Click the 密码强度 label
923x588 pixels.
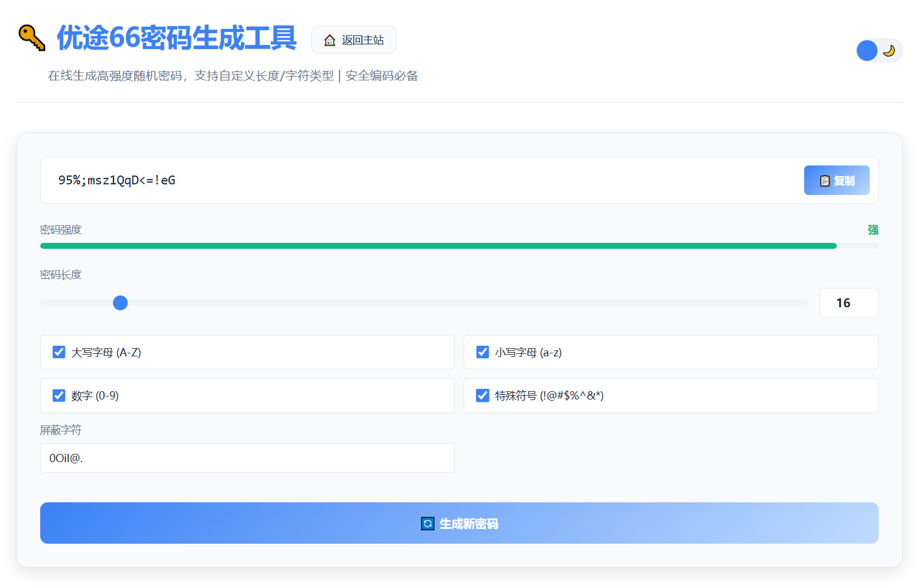[61, 230]
